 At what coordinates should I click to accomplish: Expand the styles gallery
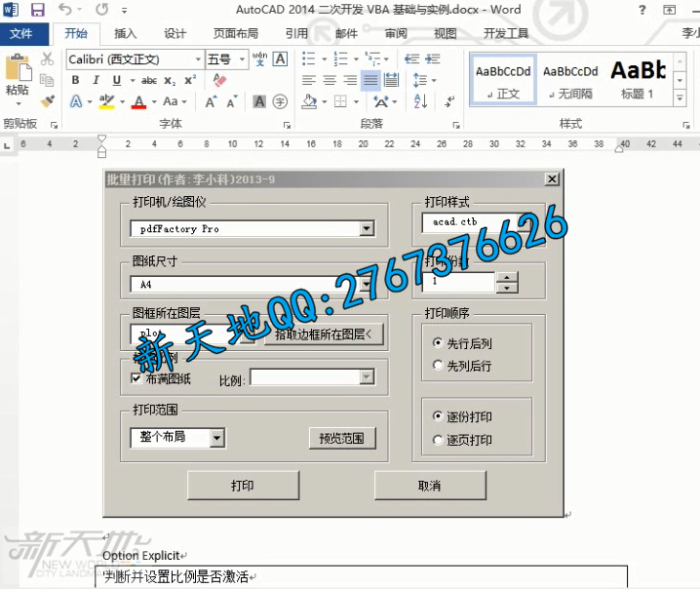click(x=680, y=98)
